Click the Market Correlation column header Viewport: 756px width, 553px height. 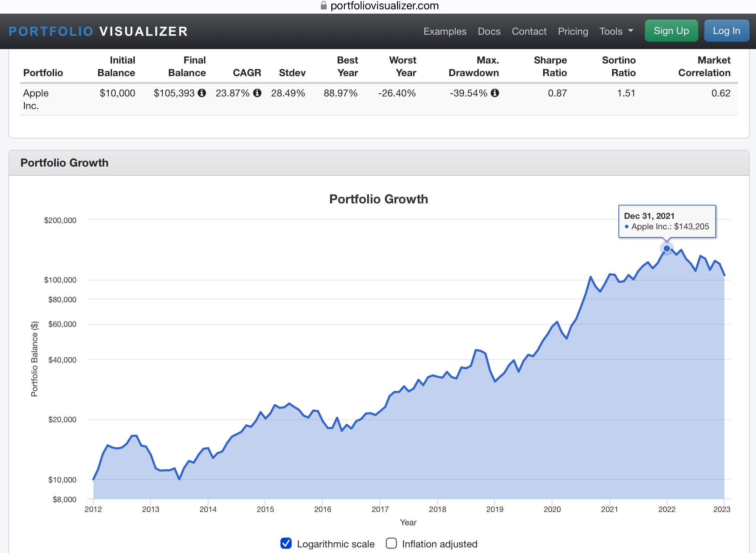tap(704, 66)
